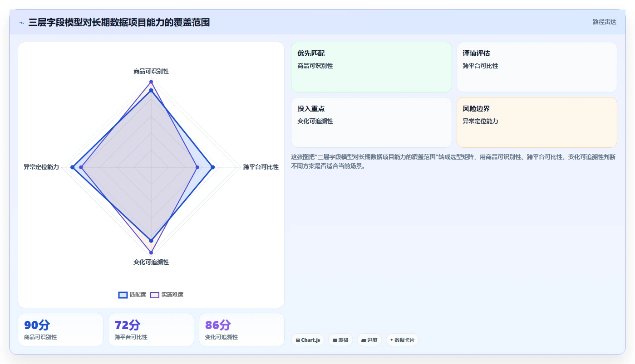Click the 异常定位能力 radar axis label
The width and height of the screenshot is (635, 364).
(41, 167)
